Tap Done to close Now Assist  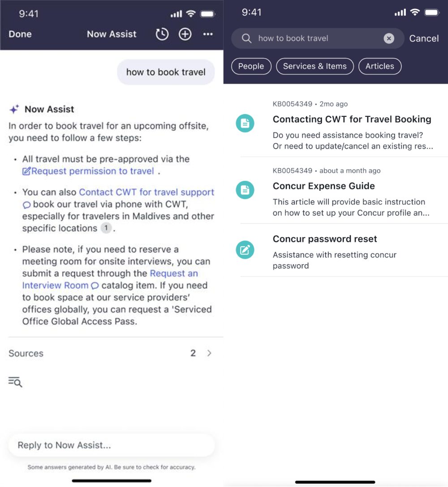(20, 34)
